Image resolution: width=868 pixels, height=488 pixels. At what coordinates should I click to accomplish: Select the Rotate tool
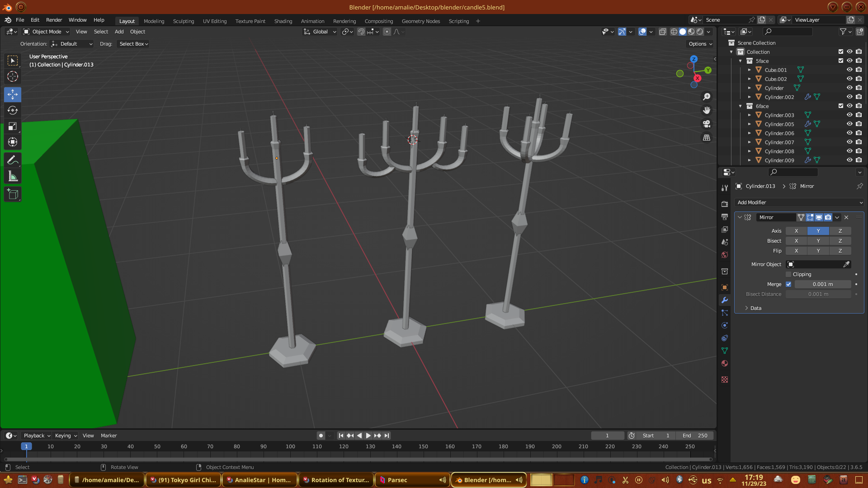tap(13, 110)
